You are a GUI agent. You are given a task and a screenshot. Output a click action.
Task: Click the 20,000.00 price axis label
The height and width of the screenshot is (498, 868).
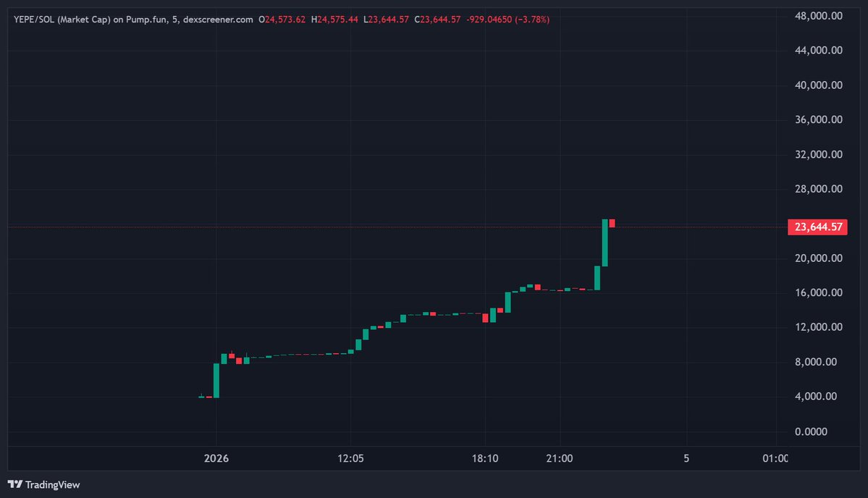(x=818, y=258)
